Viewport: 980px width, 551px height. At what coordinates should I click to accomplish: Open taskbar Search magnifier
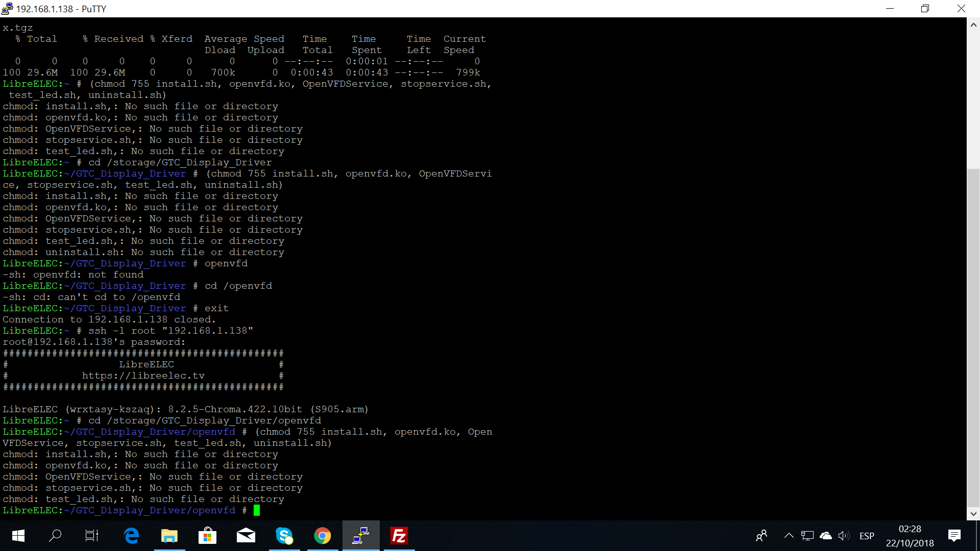(x=55, y=536)
